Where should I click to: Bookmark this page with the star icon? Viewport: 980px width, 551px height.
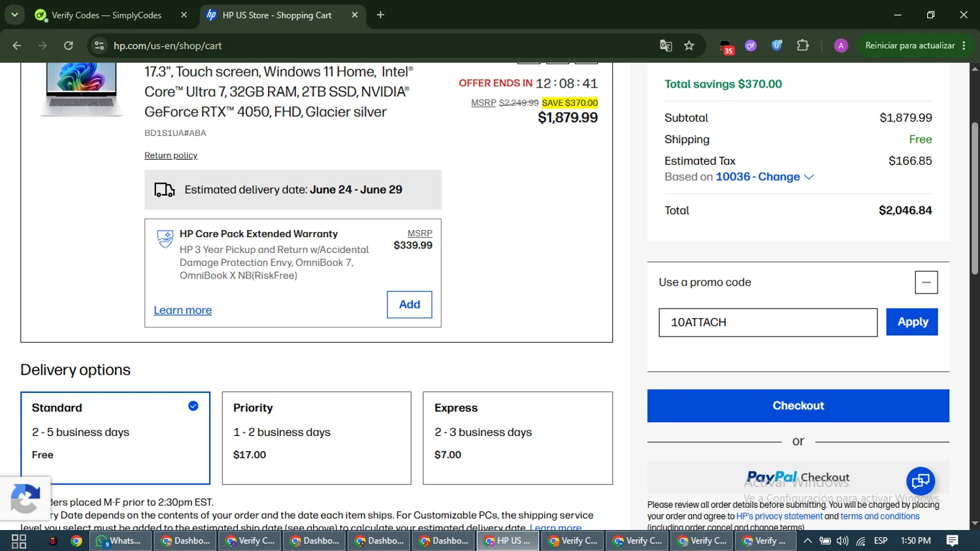pyautogui.click(x=689, y=46)
